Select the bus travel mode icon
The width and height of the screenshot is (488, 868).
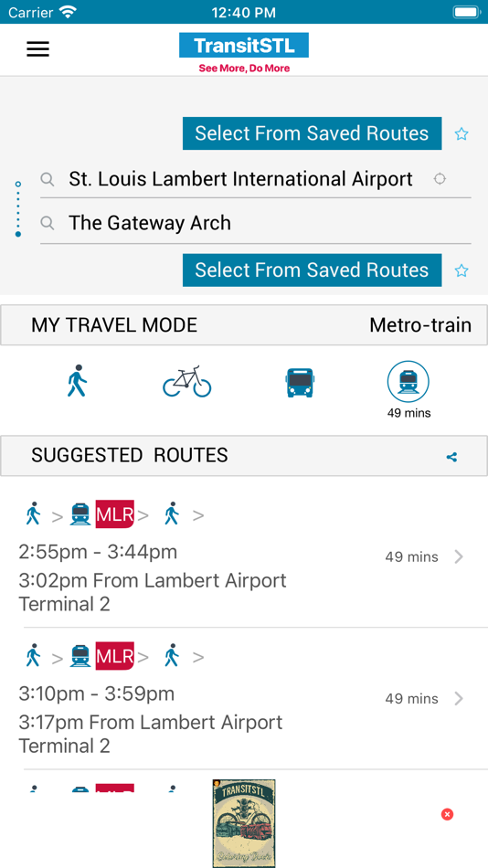pyautogui.click(x=301, y=383)
